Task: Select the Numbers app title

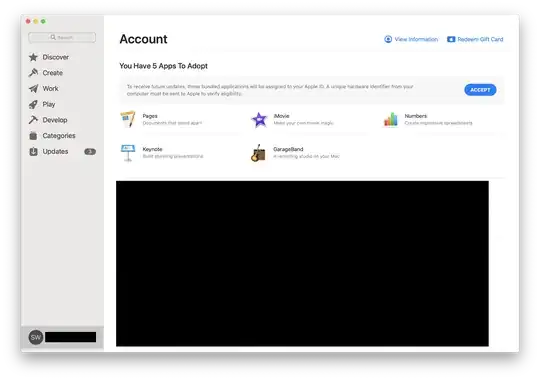Action: click(416, 116)
